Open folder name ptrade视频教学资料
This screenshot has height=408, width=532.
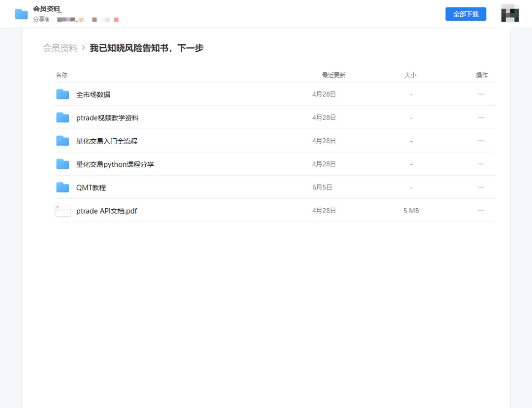tap(107, 118)
